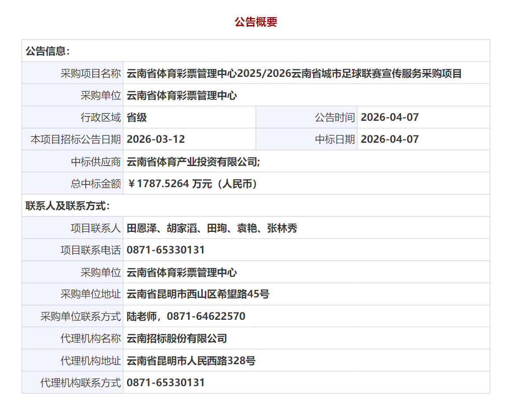
Task: Click winning supplier 云南省体育产业投资有限公司
Action: pos(193,162)
